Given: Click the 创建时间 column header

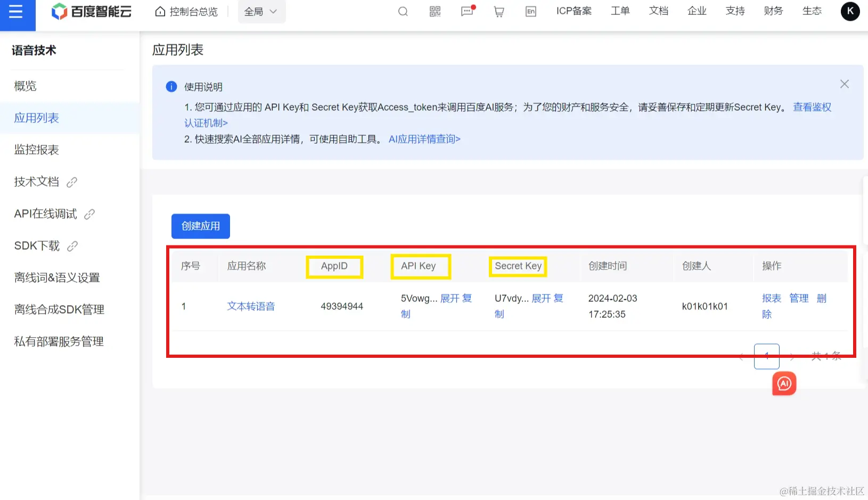Looking at the screenshot, I should click(x=608, y=266).
